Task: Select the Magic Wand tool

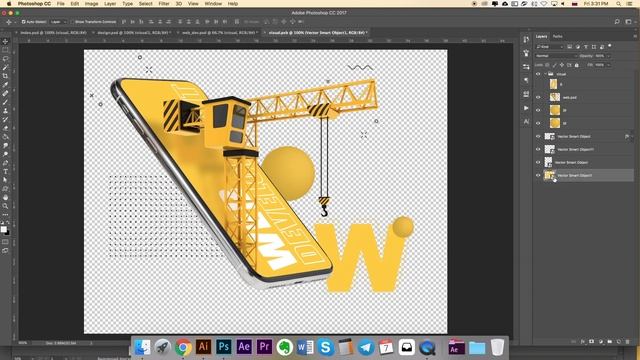Action: pyautogui.click(x=5, y=67)
